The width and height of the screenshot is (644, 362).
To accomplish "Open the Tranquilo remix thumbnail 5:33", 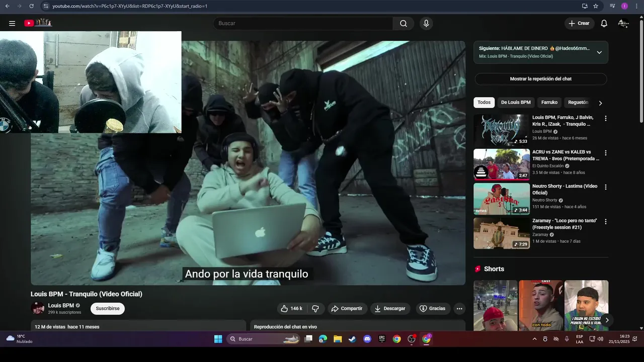I will coord(501,130).
